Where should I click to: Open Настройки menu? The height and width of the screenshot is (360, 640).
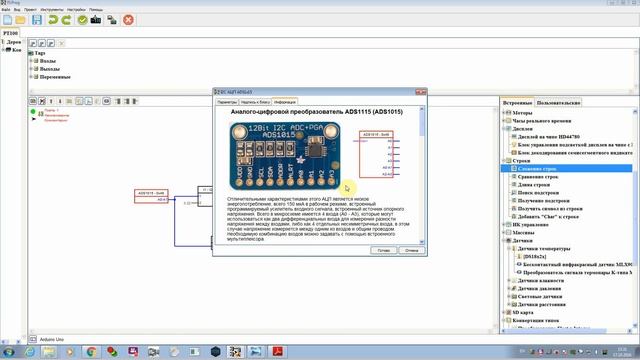point(76,9)
